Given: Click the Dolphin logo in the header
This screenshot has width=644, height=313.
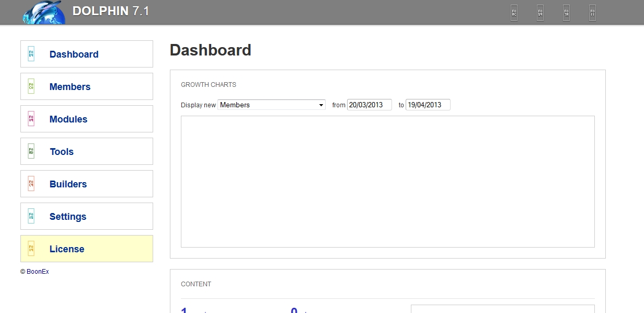Looking at the screenshot, I should (44, 13).
